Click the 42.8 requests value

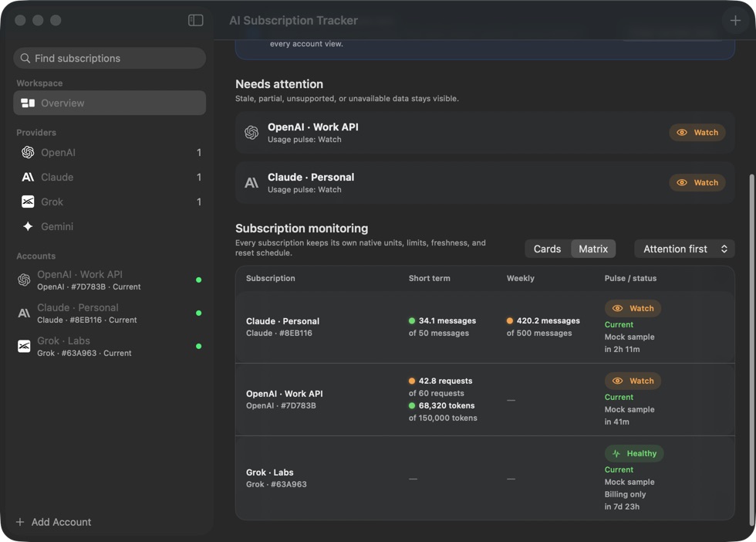point(445,381)
